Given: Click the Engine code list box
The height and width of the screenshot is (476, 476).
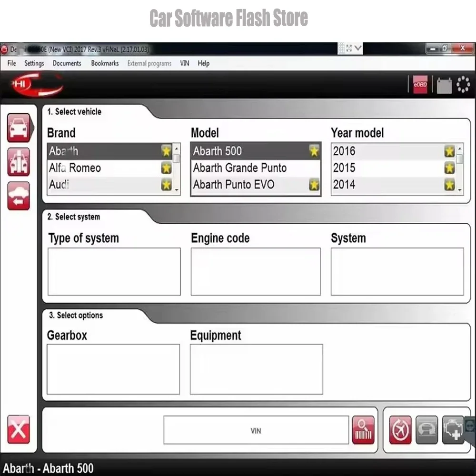Looking at the screenshot, I should coord(256,271).
